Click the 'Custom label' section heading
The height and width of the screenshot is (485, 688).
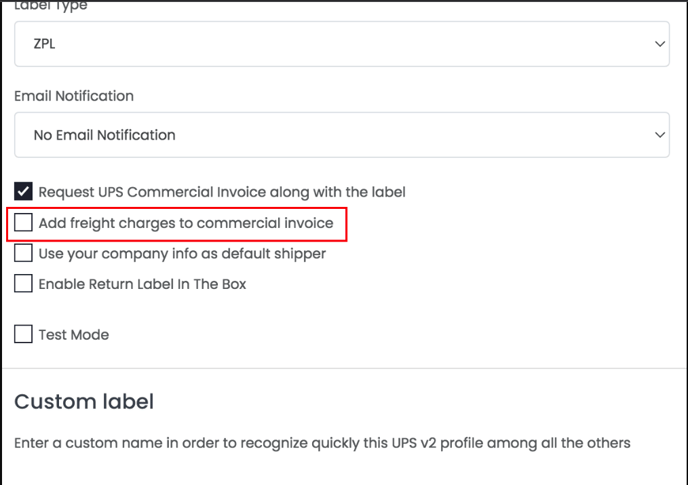point(84,402)
